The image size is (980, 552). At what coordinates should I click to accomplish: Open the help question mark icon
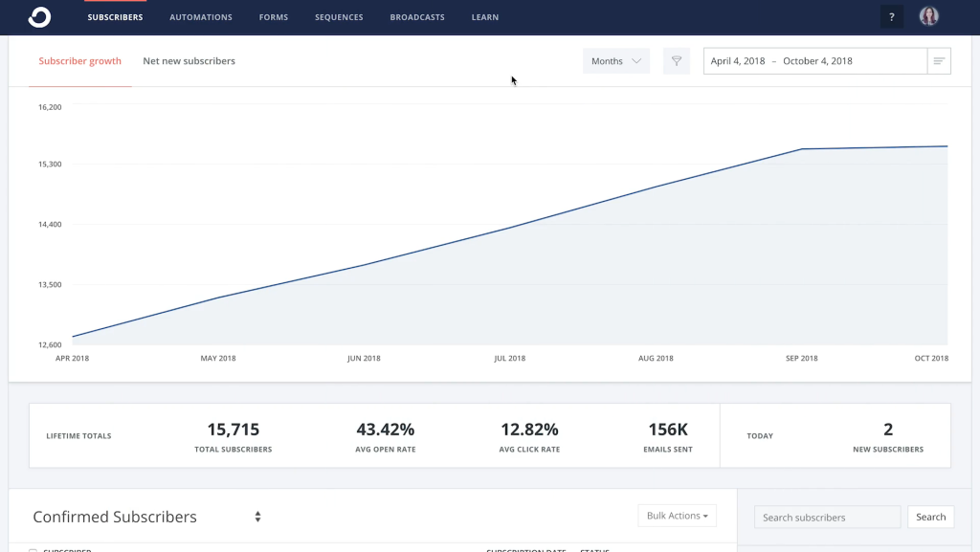(x=891, y=17)
